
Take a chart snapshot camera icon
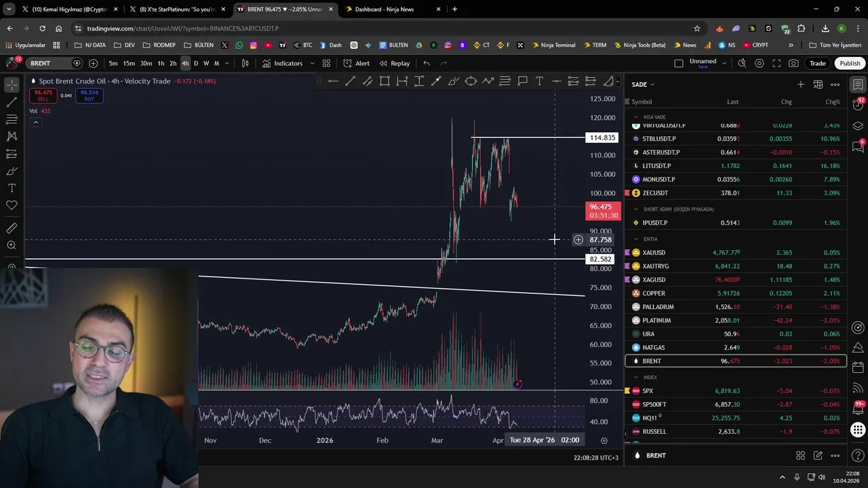pos(793,63)
